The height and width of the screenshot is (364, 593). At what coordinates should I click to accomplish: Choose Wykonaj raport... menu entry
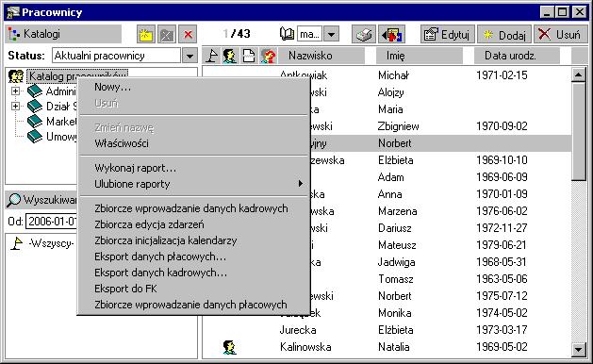point(193,168)
